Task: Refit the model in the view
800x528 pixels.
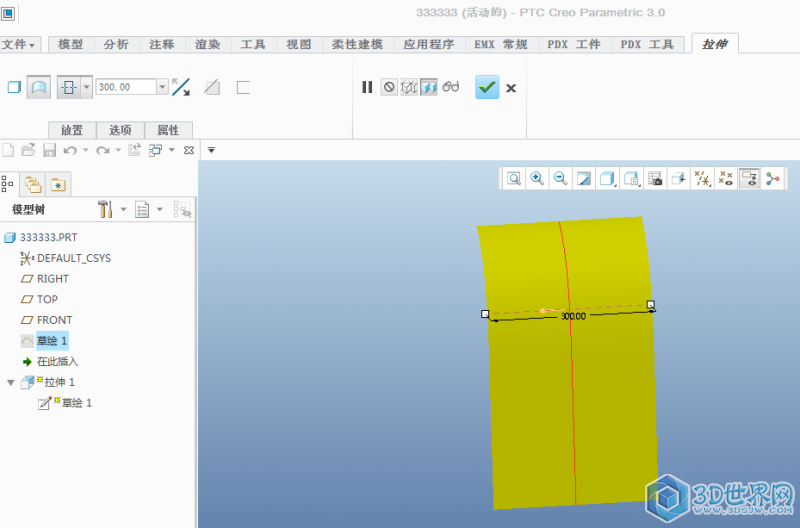Action: (514, 179)
